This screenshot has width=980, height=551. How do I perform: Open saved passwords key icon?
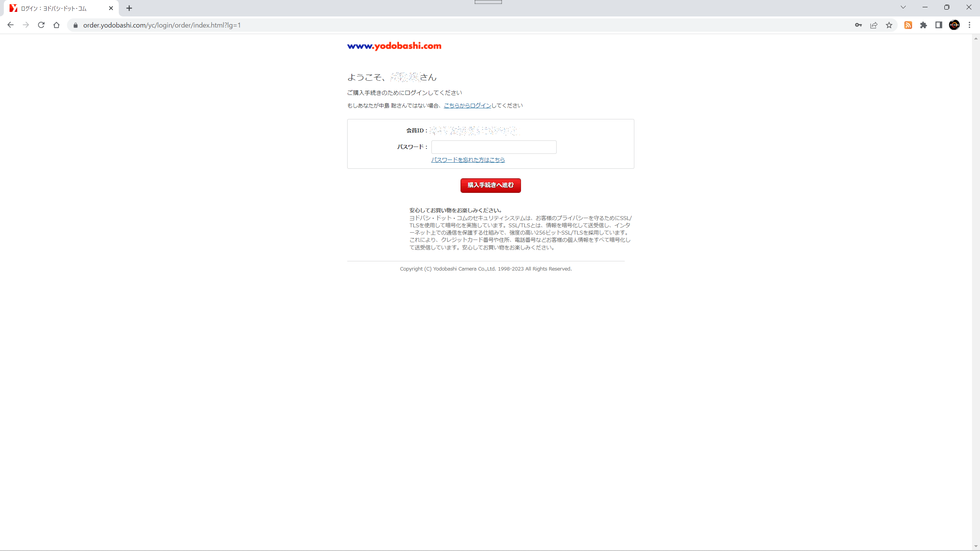click(x=858, y=25)
